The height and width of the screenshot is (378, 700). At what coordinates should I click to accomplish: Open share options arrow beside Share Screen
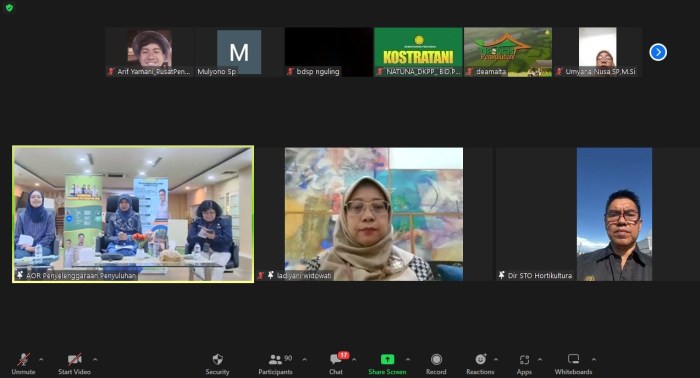point(408,359)
